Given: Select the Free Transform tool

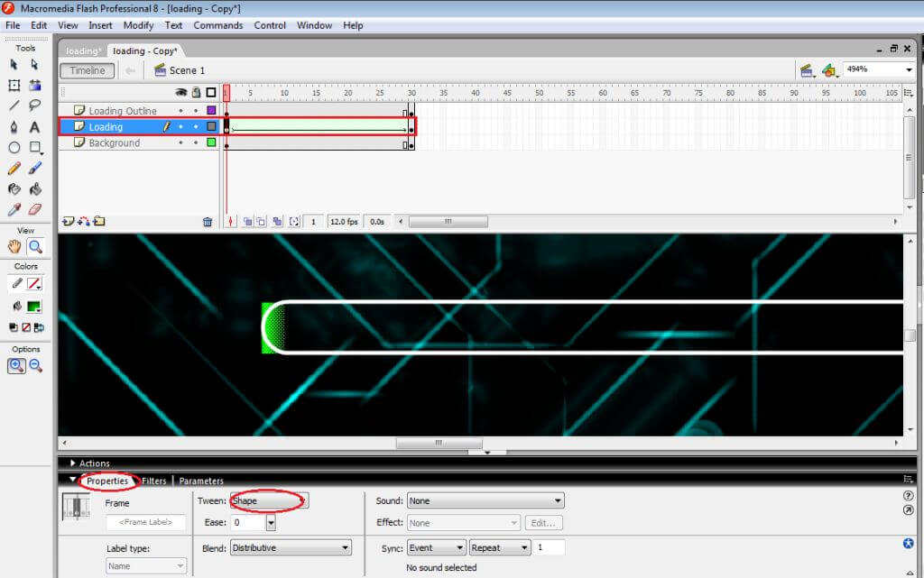Looking at the screenshot, I should tap(13, 84).
